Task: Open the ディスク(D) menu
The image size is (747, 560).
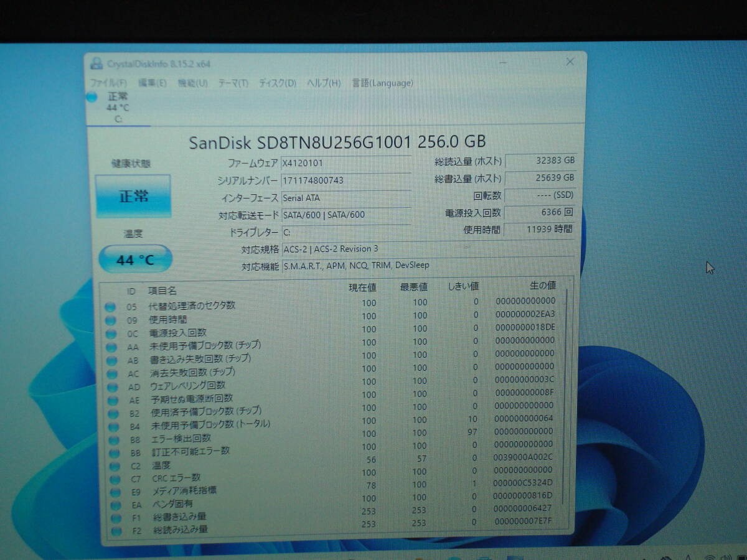Action: click(x=278, y=83)
